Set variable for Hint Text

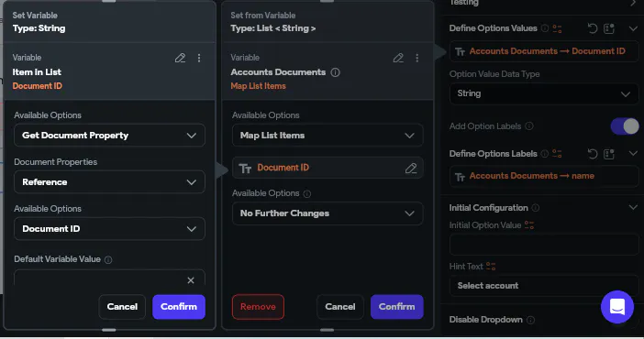click(491, 267)
